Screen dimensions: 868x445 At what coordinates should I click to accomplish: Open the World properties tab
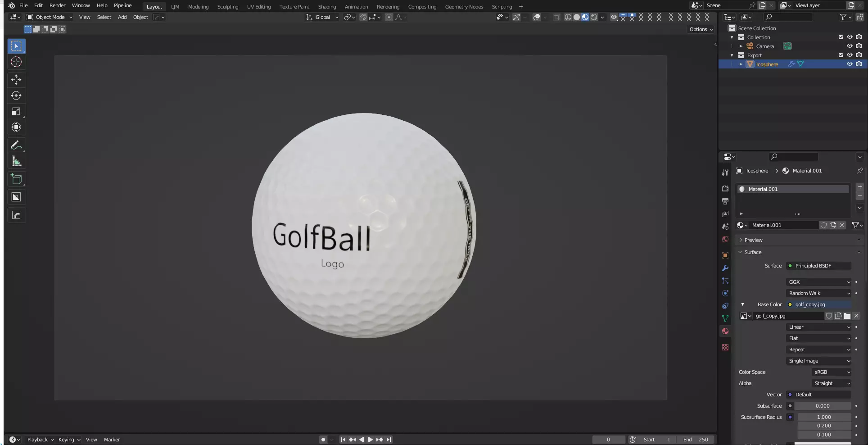725,239
